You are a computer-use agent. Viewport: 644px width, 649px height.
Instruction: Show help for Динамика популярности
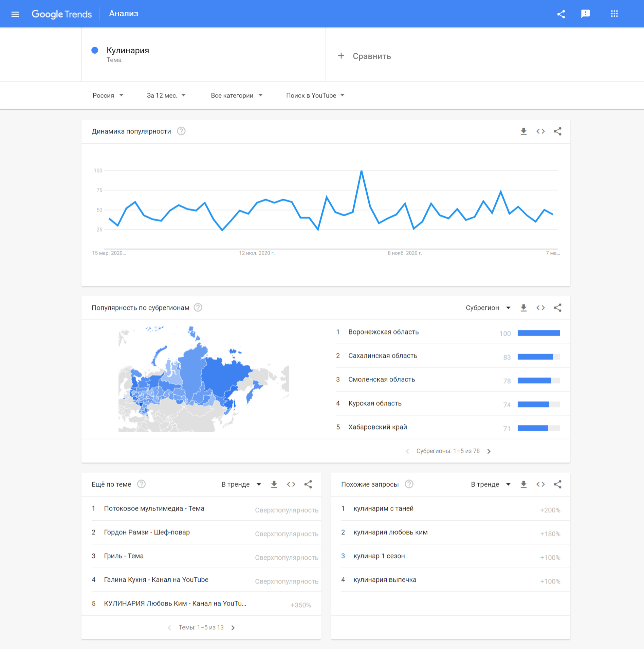(x=181, y=131)
